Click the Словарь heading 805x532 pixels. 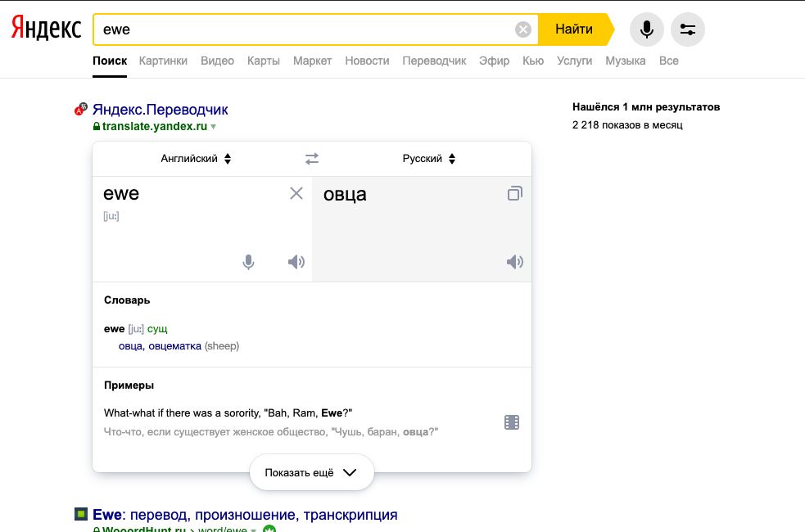(127, 300)
